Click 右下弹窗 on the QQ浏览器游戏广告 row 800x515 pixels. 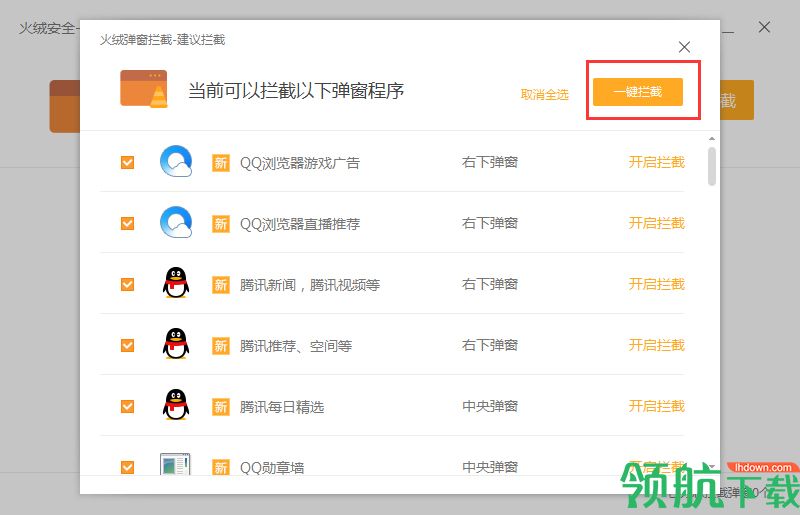490,162
